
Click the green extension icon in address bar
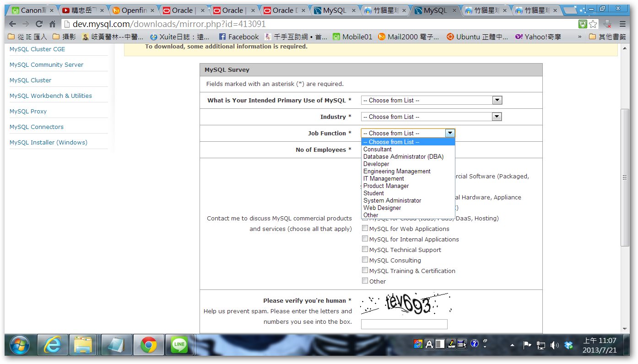(583, 24)
